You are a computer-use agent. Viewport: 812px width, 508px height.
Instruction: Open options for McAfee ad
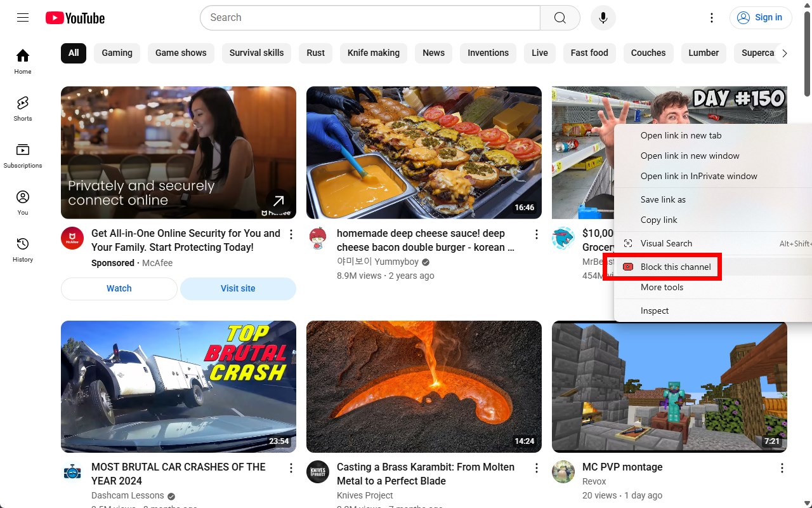(291, 234)
